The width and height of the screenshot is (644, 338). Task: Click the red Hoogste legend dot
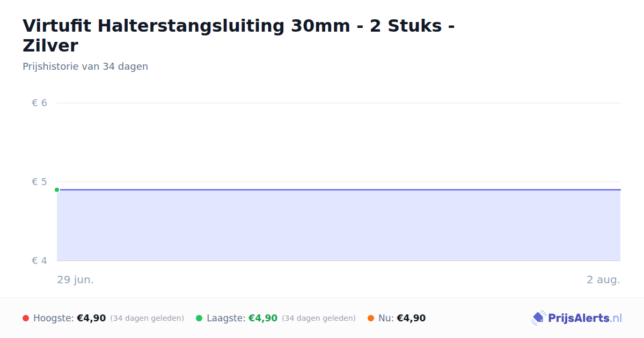click(x=26, y=318)
